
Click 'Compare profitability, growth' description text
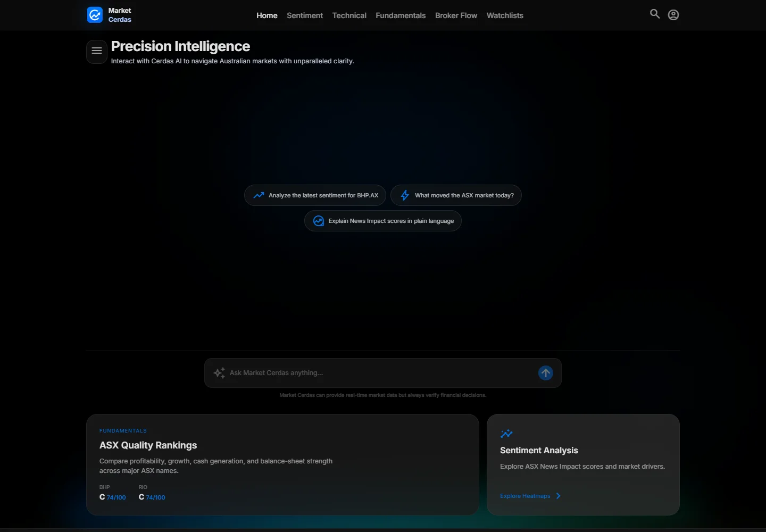coord(216,466)
